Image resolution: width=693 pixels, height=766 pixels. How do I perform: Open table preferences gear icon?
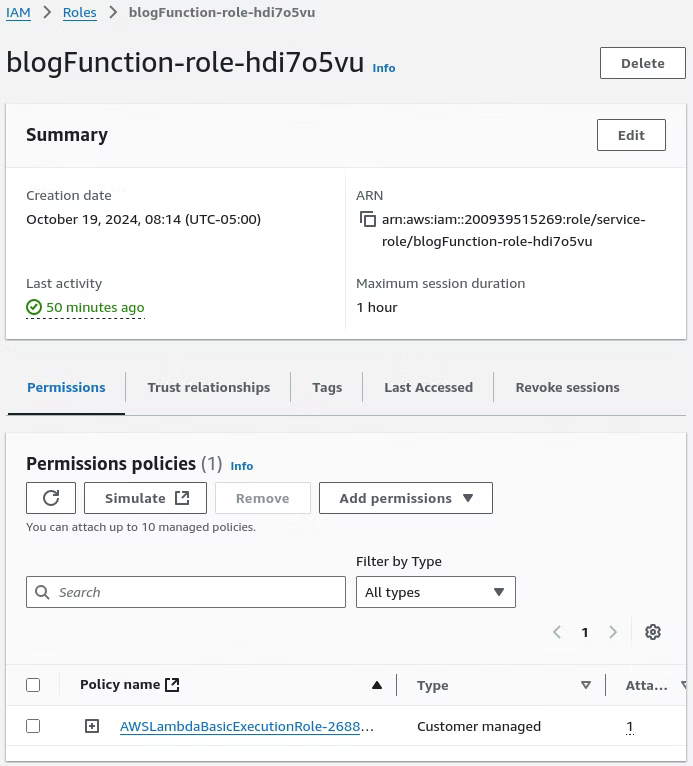click(x=652, y=632)
